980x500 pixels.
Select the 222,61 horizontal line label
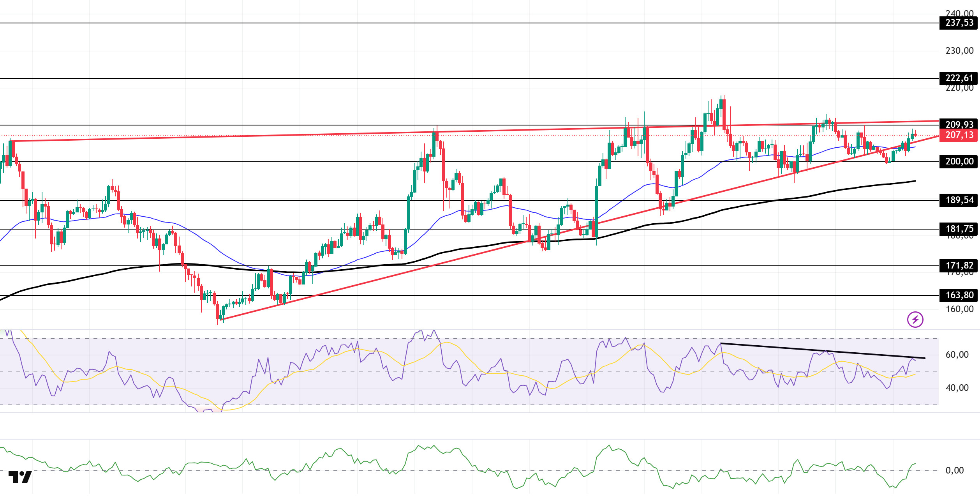click(959, 78)
